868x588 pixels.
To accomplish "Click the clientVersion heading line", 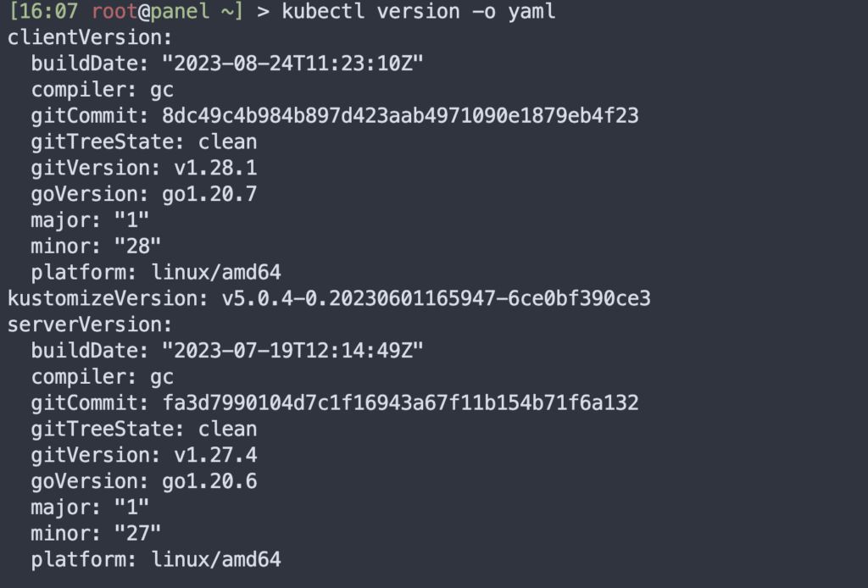I will click(90, 37).
